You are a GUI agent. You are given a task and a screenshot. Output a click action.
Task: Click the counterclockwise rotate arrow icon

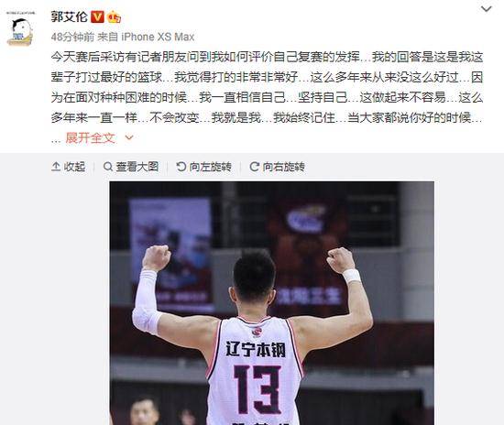(x=181, y=167)
